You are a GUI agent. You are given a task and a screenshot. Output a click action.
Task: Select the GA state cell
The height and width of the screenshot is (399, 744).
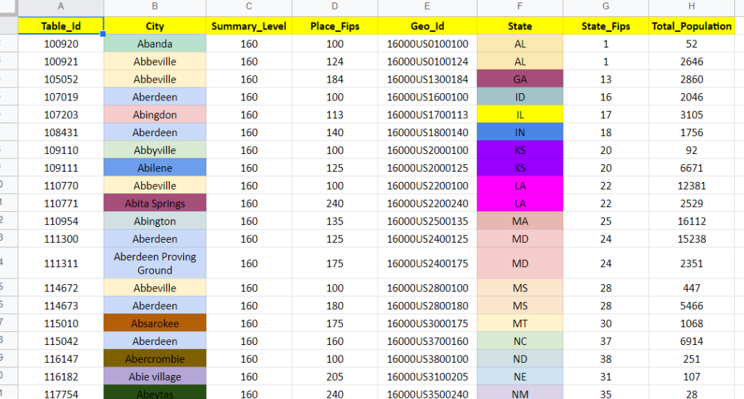pos(520,79)
